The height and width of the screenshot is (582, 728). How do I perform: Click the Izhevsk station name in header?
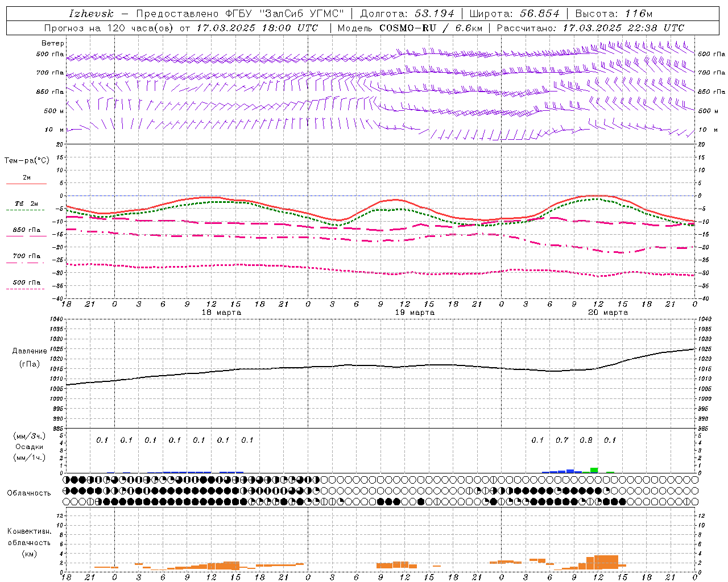pyautogui.click(x=91, y=14)
